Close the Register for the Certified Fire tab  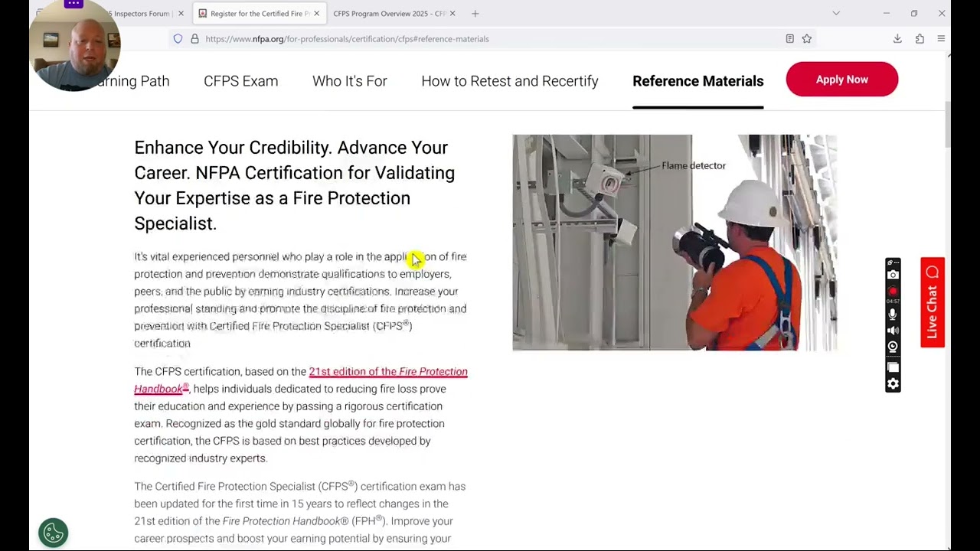[316, 14]
